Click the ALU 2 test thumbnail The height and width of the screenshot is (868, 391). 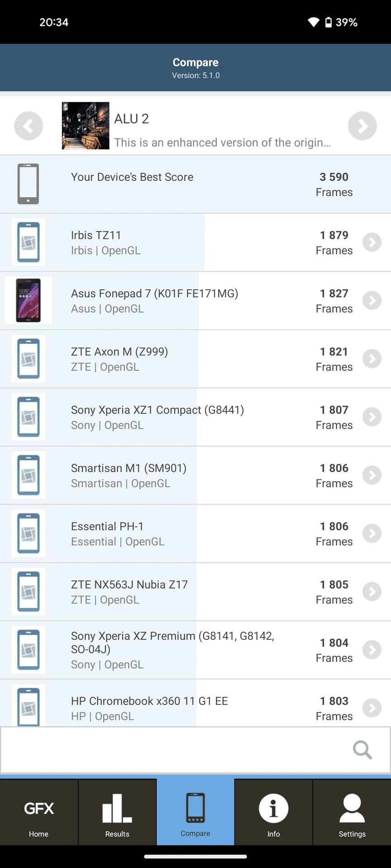click(x=86, y=126)
